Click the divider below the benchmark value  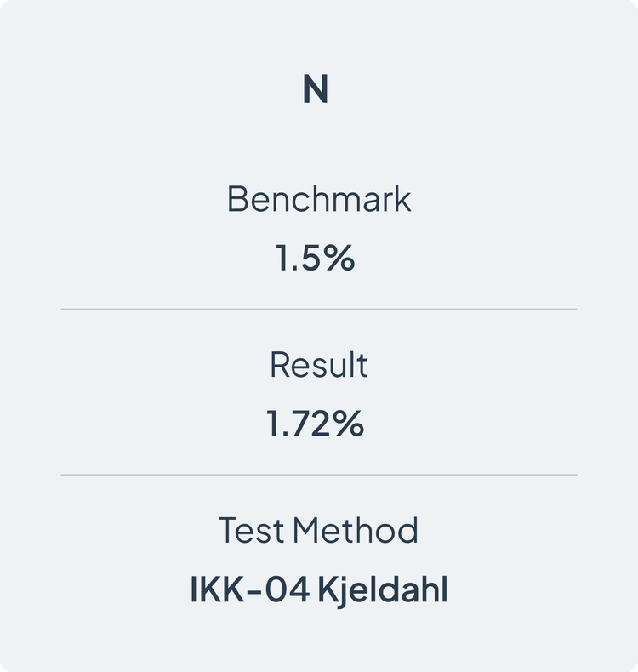click(319, 309)
